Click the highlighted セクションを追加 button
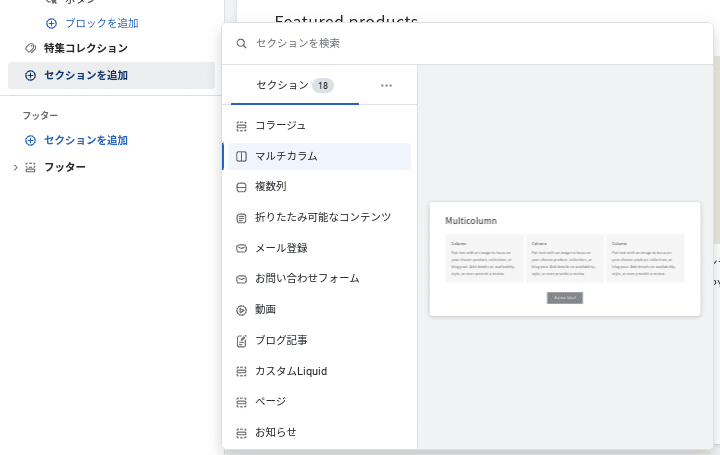 [x=111, y=75]
